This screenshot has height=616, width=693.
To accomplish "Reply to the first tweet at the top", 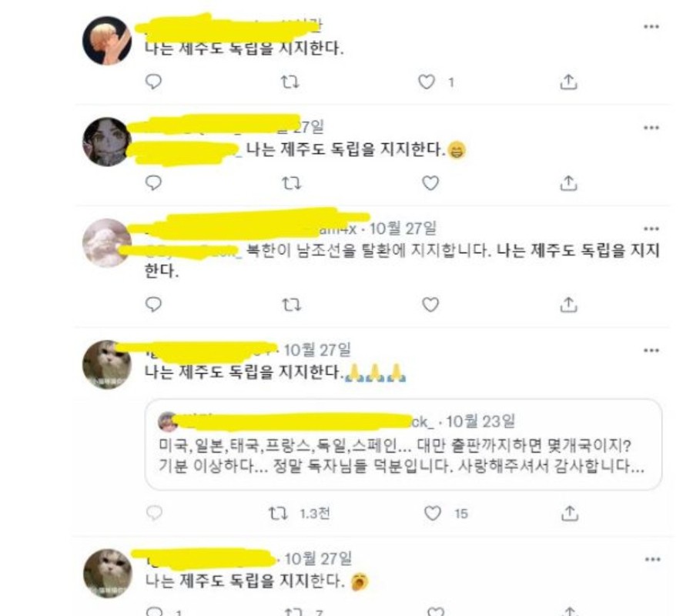I will click(153, 82).
